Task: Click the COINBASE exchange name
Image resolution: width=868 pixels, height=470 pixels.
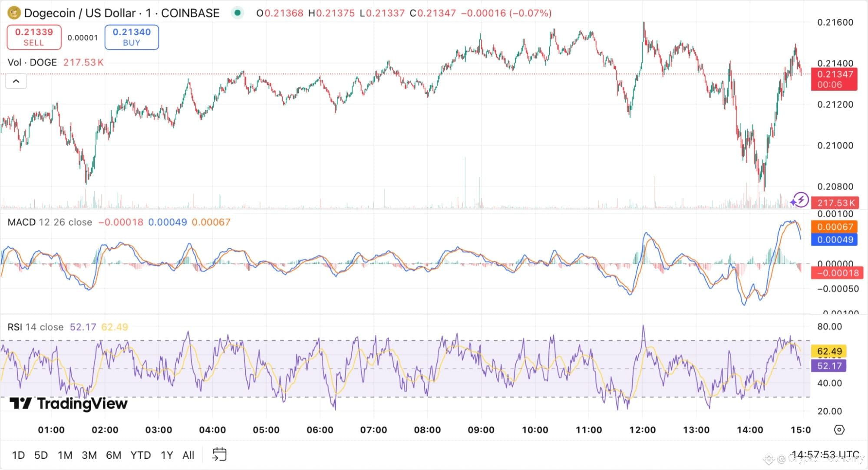Action: [190, 13]
